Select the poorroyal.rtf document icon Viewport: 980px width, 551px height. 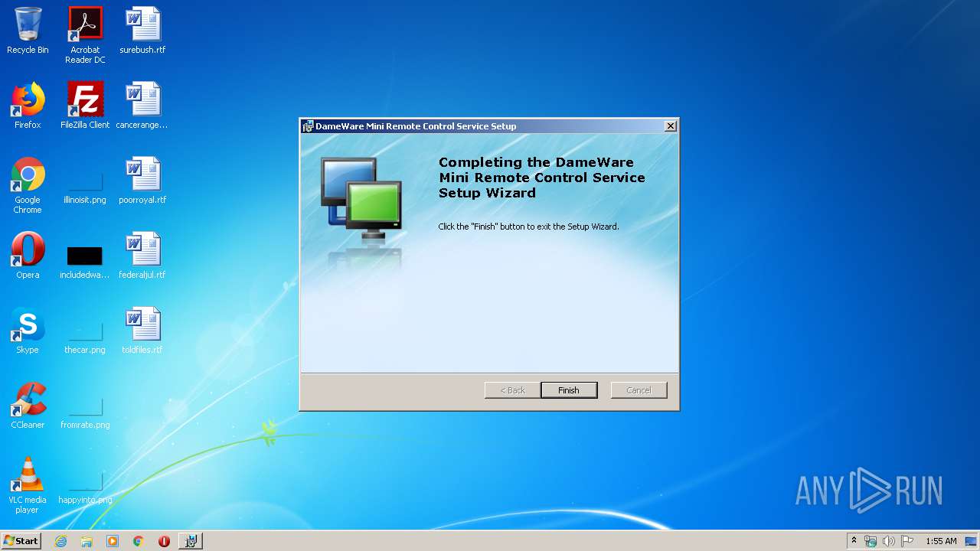click(x=142, y=181)
